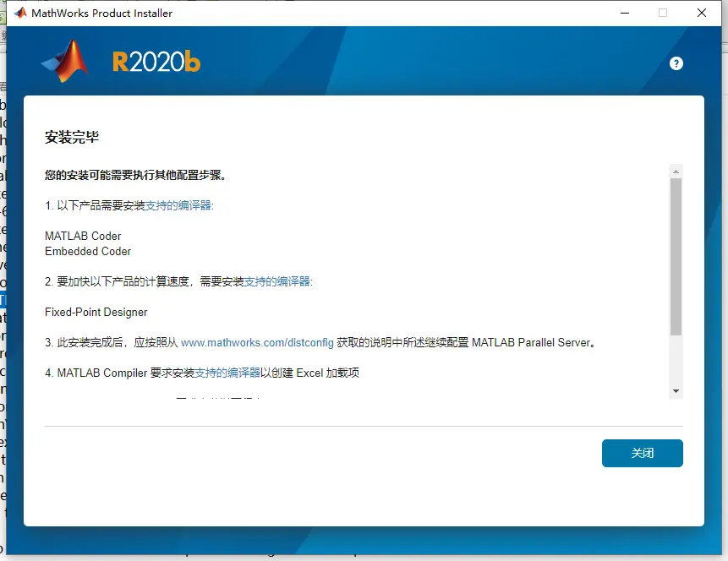Click the Embedded Coder text

coord(88,251)
